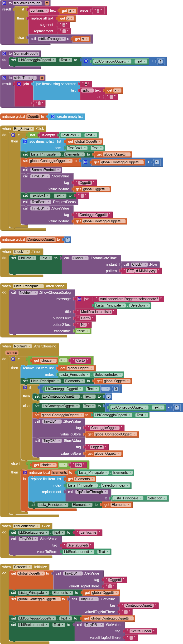Edit the 'Modifica la tua lista' title text

click(96, 312)
